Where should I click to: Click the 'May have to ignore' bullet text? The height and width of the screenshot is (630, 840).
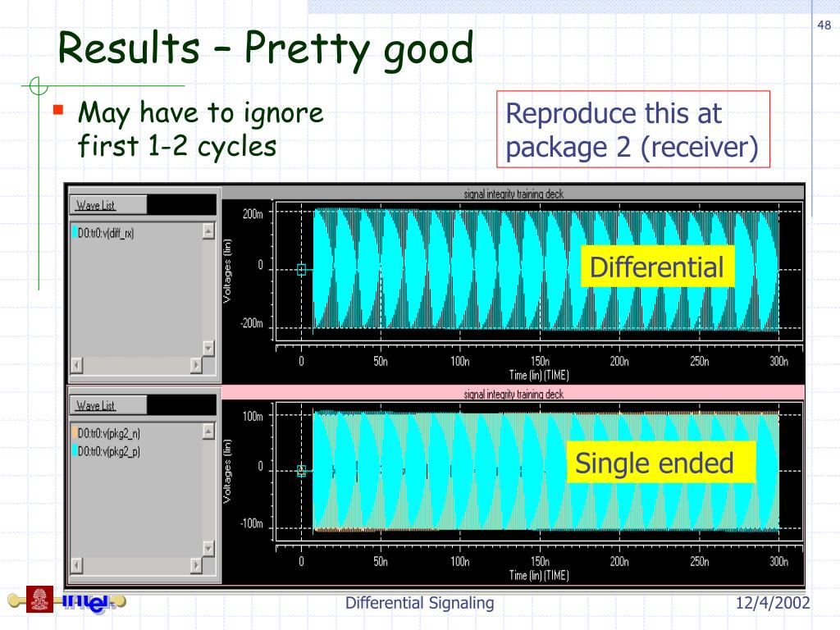click(201, 129)
